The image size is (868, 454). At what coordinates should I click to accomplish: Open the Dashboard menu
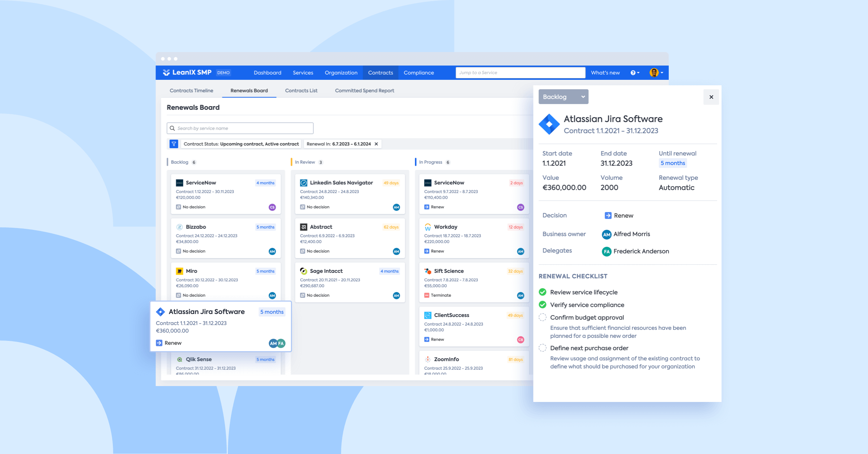[267, 73]
